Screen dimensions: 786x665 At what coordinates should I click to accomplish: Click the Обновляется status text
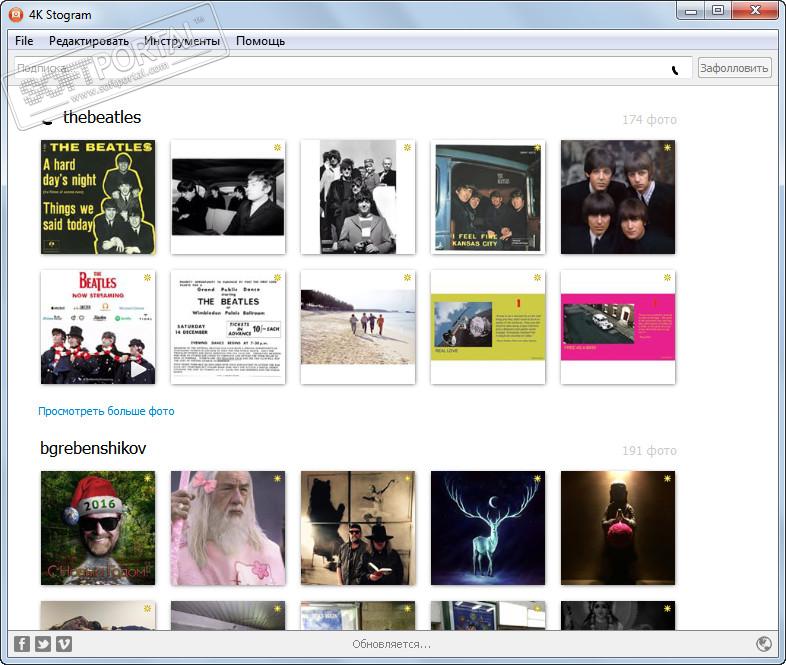point(391,644)
